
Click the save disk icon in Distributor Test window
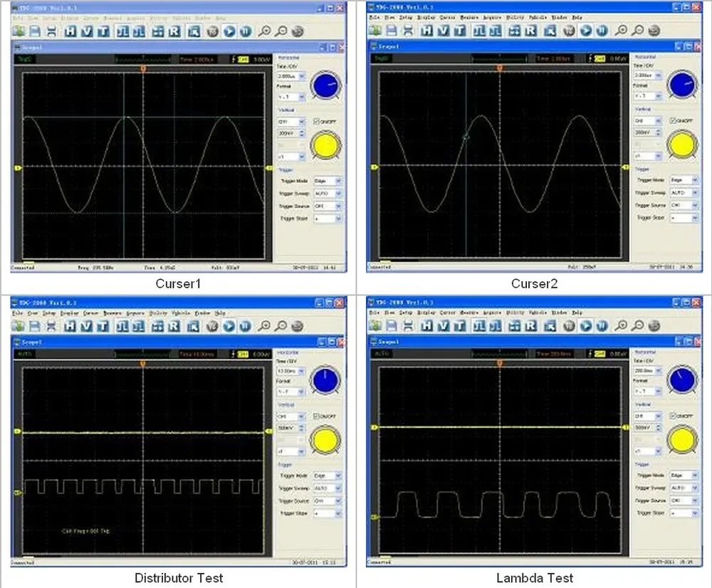[x=35, y=326]
